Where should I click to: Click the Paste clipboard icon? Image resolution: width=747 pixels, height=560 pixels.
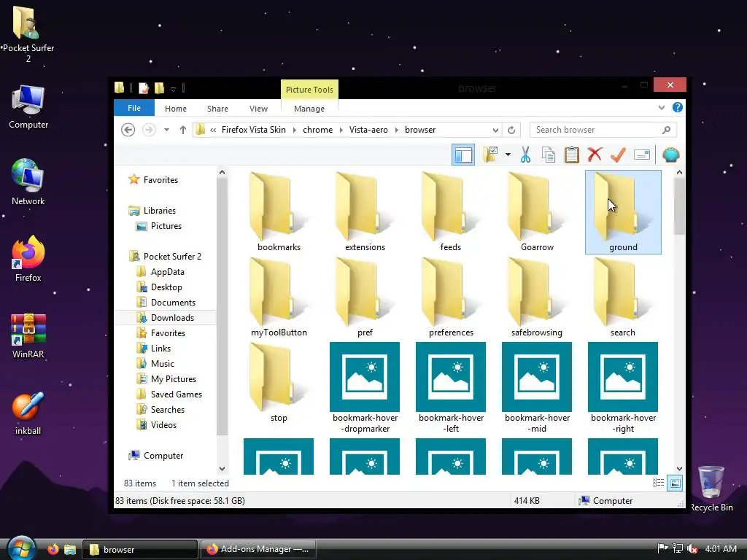click(x=572, y=155)
